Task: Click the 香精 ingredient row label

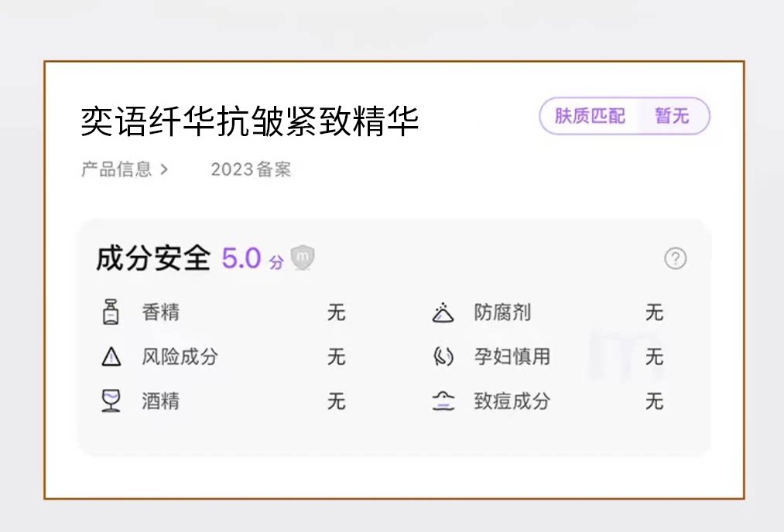Action: (160, 312)
